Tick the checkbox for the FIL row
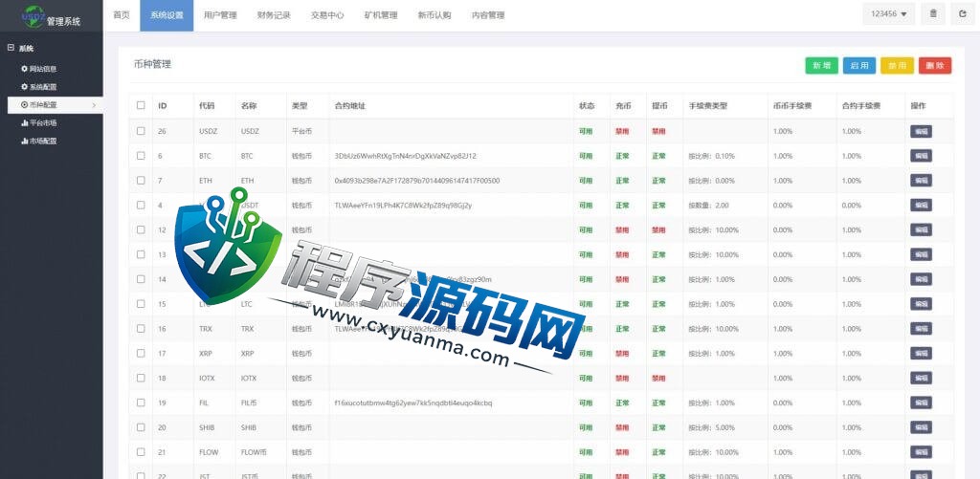 pos(141,403)
